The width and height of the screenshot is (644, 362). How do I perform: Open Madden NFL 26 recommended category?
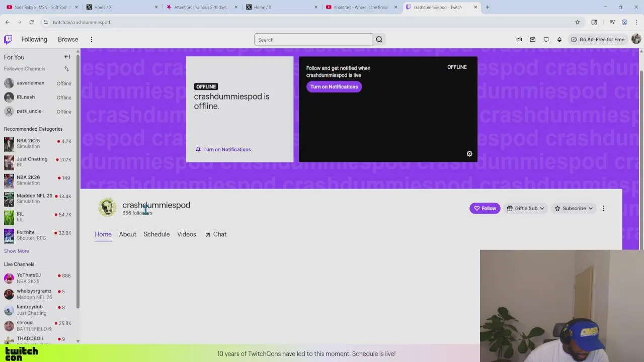click(x=38, y=199)
